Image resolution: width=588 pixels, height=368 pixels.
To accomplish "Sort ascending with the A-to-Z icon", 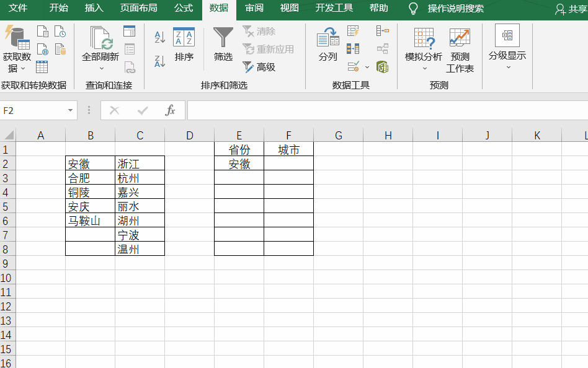I will pos(160,37).
